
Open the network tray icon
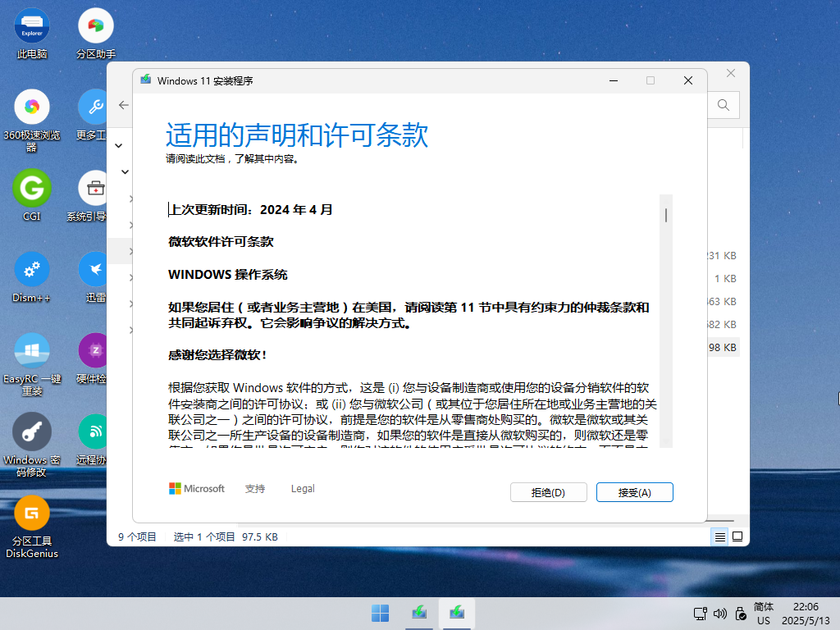coord(701,614)
